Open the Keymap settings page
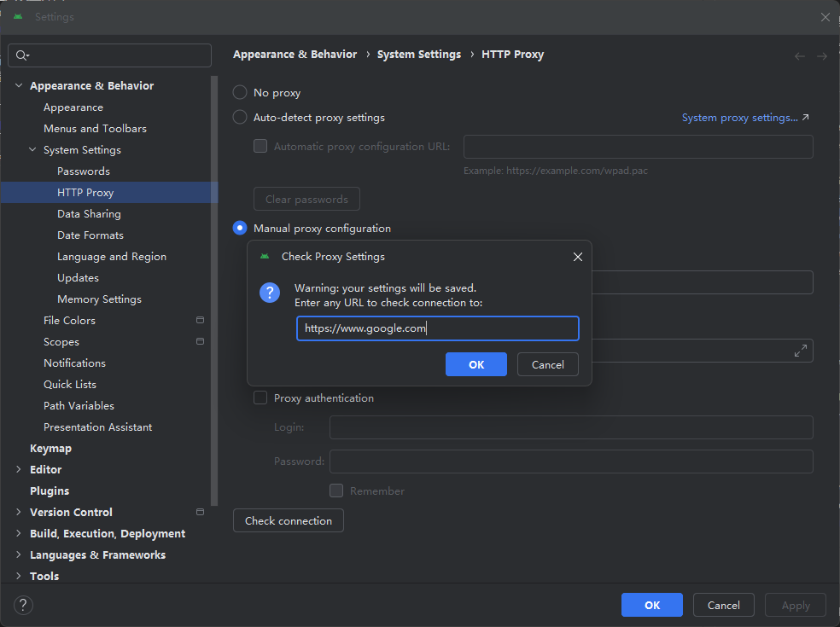This screenshot has width=840, height=627. pyautogui.click(x=50, y=449)
